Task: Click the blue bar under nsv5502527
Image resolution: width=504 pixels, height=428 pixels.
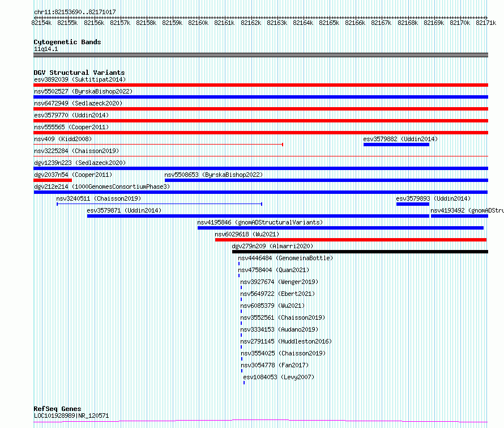Action: click(260, 97)
